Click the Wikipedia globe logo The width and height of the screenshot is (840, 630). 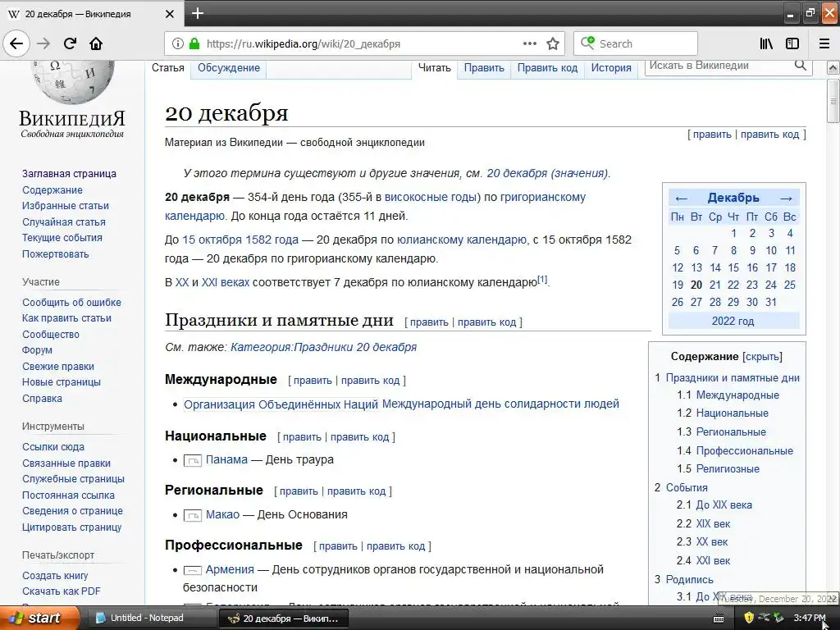[x=72, y=81]
